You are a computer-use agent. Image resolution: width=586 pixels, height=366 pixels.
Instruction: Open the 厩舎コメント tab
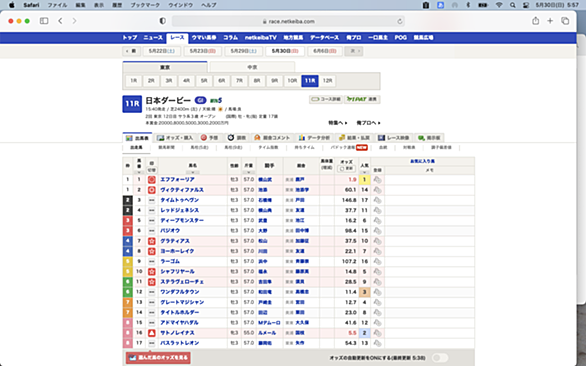(272, 138)
